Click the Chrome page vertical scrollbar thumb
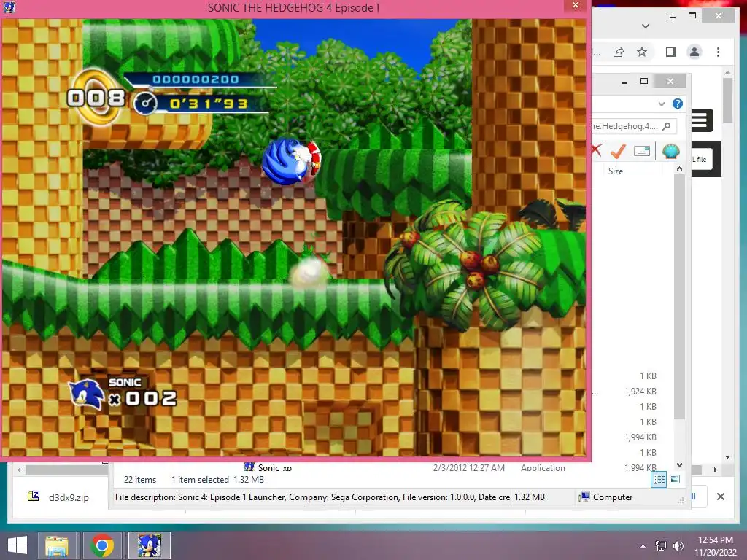Image resolution: width=747 pixels, height=560 pixels. [727, 100]
